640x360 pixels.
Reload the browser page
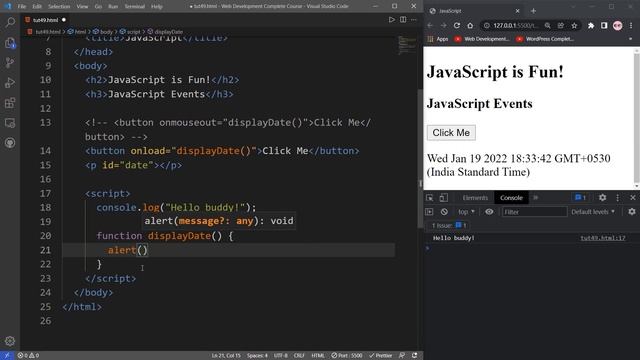pos(457,25)
